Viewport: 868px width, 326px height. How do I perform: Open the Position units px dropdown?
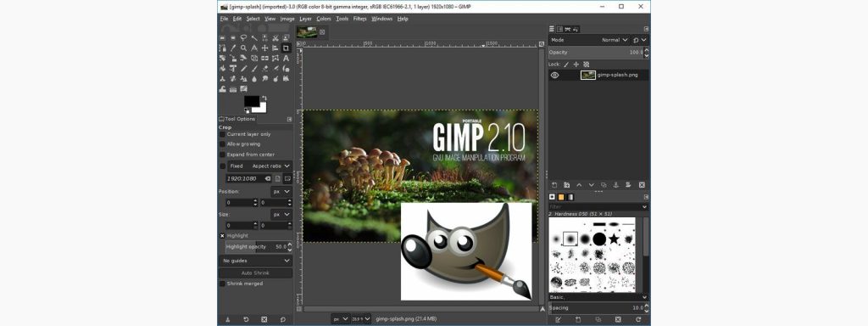(281, 191)
